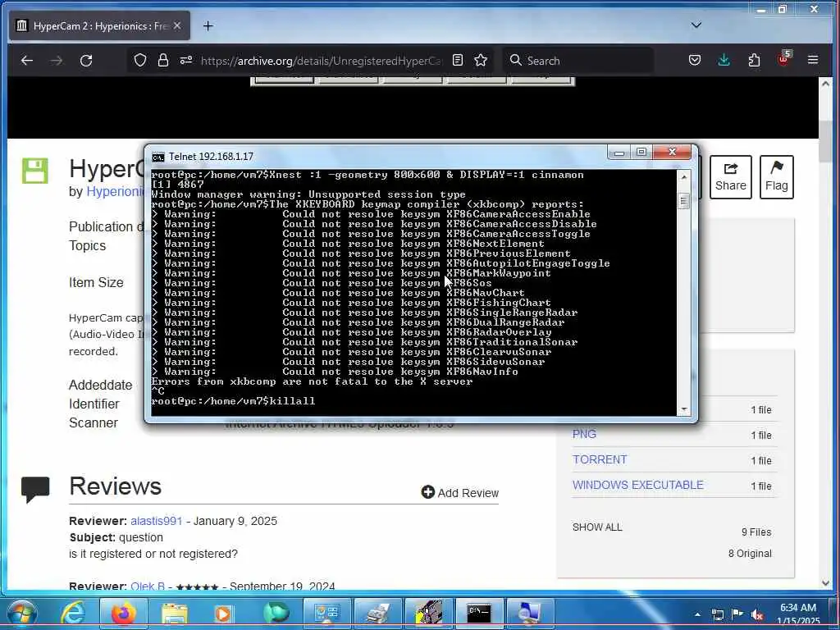Open the tracking protection shield icon
This screenshot has height=630, width=840.
139,60
